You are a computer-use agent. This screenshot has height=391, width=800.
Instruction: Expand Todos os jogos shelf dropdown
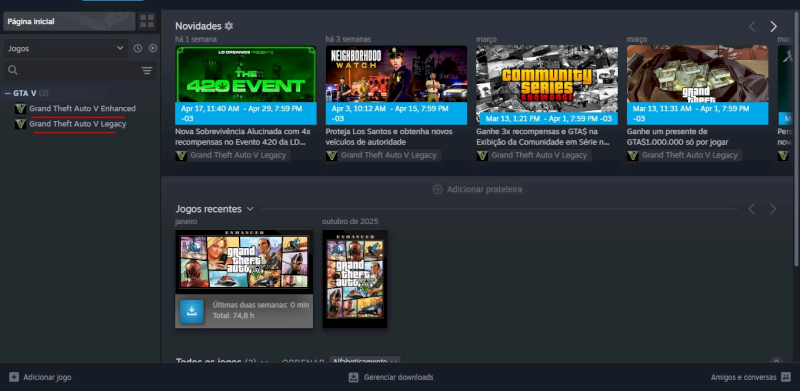coord(264,361)
